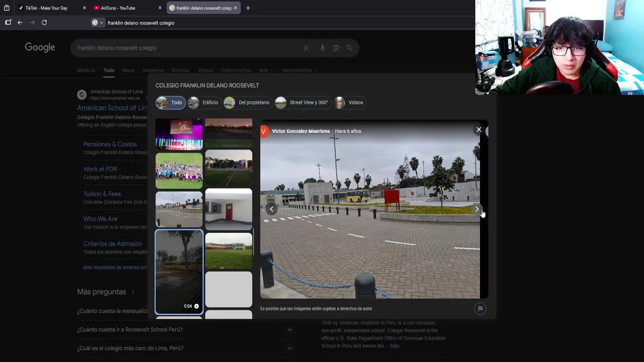
Task: Open the parking lot street thumbnail
Action: [x=179, y=209]
